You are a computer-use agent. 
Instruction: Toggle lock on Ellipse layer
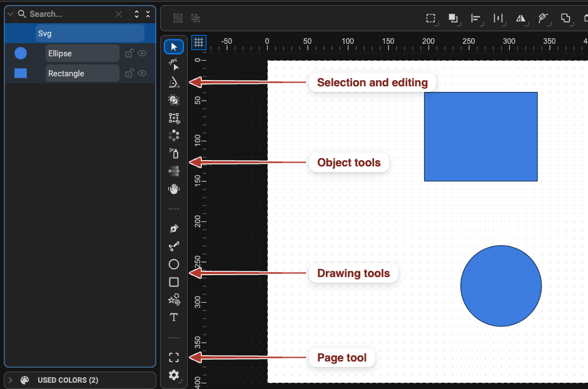129,53
